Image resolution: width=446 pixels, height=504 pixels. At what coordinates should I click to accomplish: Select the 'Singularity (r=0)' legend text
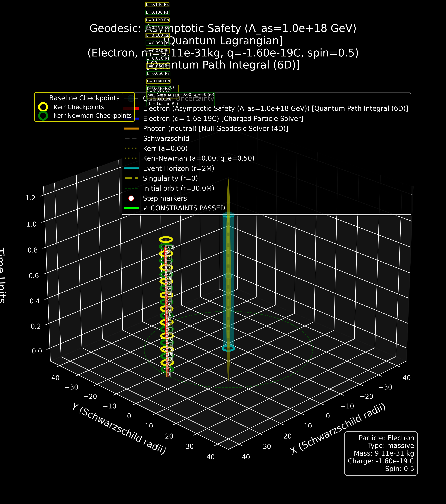point(170,178)
